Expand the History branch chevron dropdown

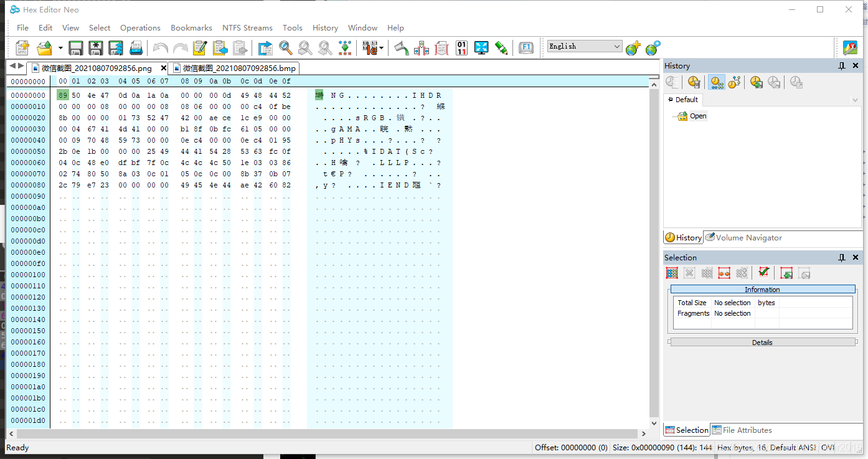tap(855, 100)
